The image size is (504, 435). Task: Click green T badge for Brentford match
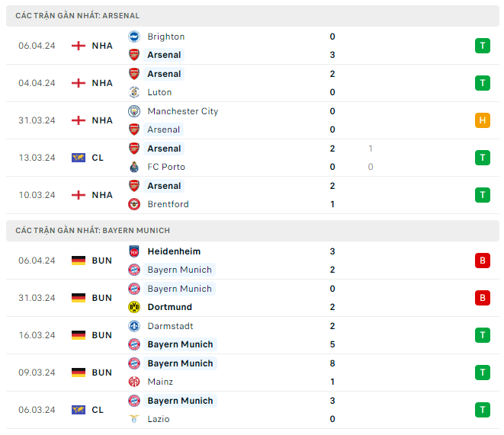pos(482,195)
